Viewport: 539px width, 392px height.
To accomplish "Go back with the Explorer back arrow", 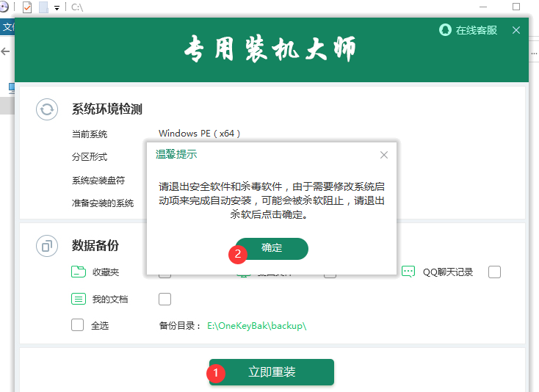I will tap(5, 51).
